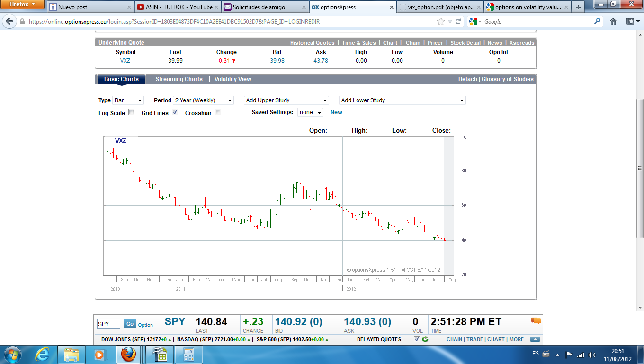This screenshot has height=364, width=644.
Task: Click the orange chat bubble icon
Action: (536, 321)
